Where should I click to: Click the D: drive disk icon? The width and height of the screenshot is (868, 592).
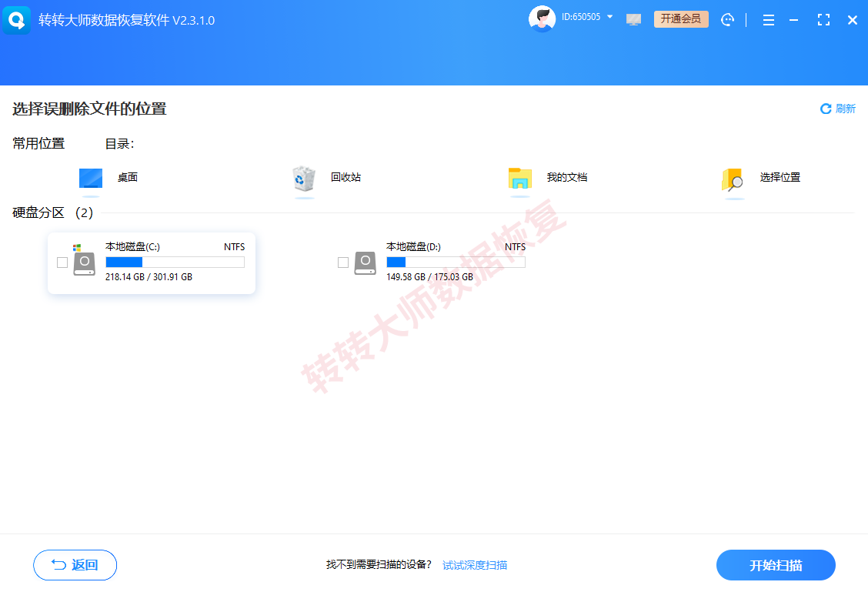tap(365, 263)
